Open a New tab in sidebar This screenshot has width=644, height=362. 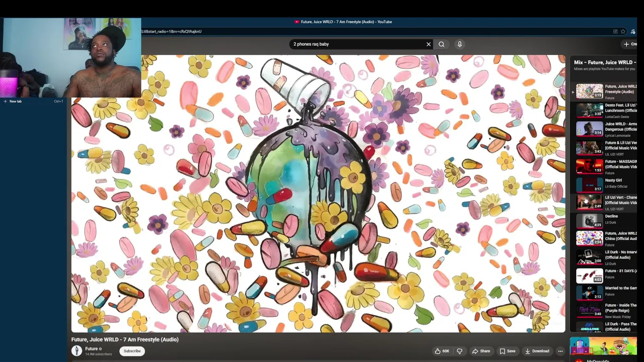33,101
